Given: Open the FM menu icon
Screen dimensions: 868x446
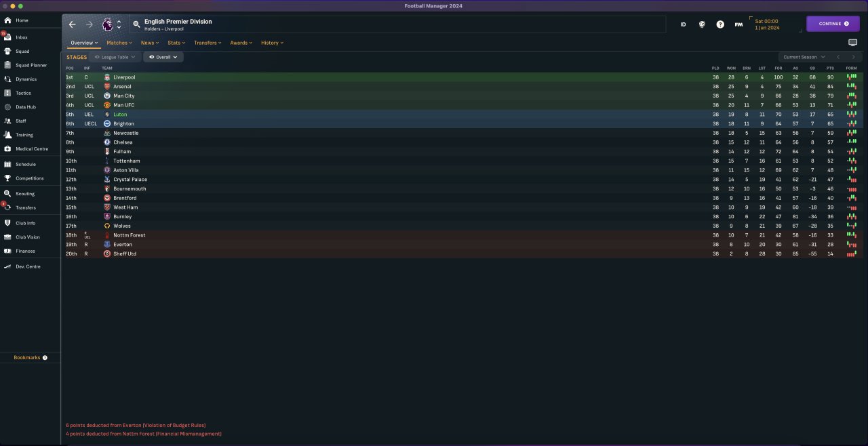Looking at the screenshot, I should (738, 24).
